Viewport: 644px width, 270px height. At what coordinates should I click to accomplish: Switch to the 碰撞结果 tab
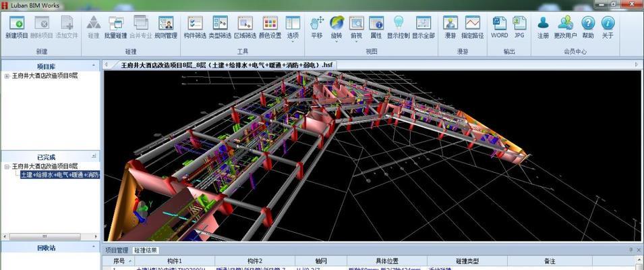click(145, 250)
